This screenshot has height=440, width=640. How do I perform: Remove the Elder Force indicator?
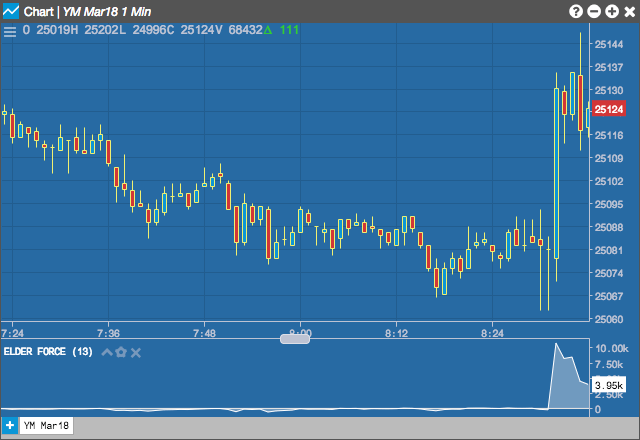point(136,353)
